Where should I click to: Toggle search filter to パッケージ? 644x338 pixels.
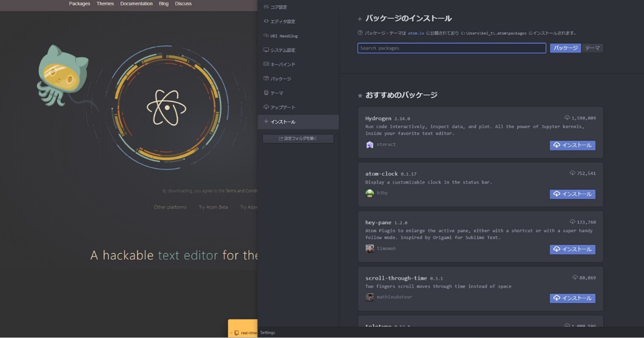565,48
